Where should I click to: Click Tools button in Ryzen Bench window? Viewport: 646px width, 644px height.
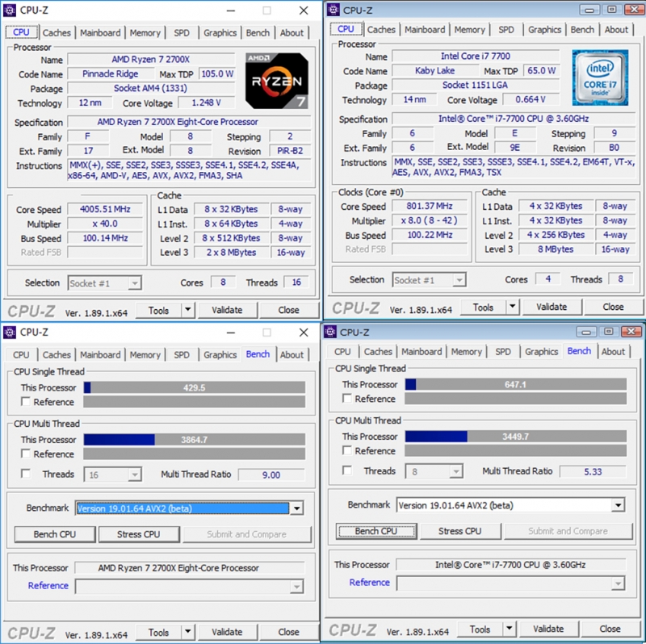tap(158, 632)
